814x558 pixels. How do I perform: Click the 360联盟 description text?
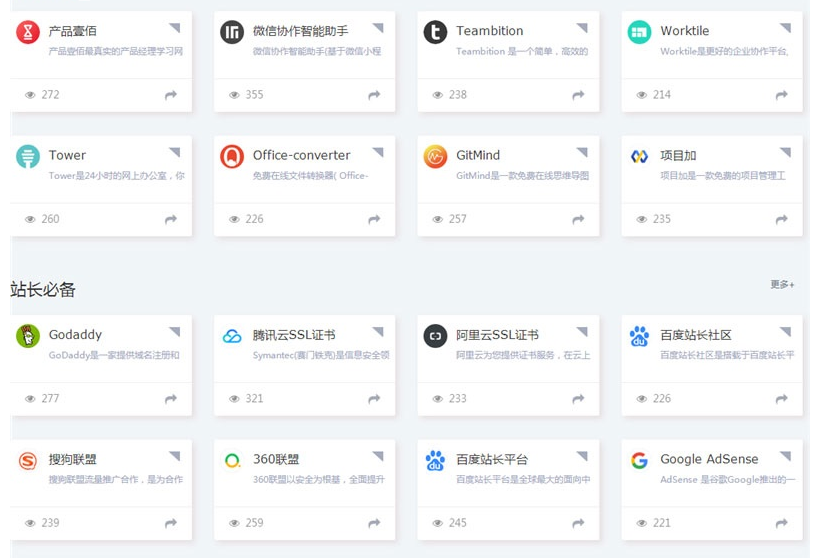click(318, 480)
